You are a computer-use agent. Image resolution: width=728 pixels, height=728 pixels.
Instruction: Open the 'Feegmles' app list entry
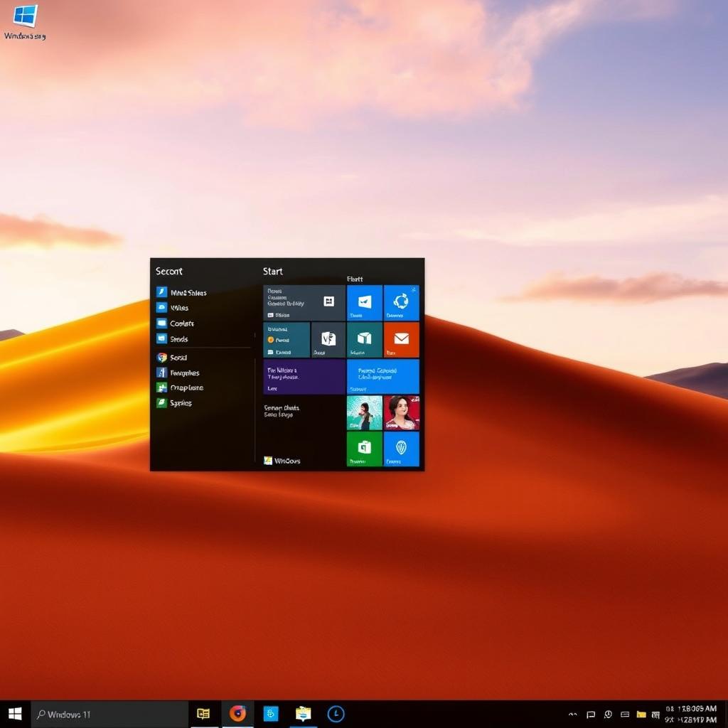178,373
